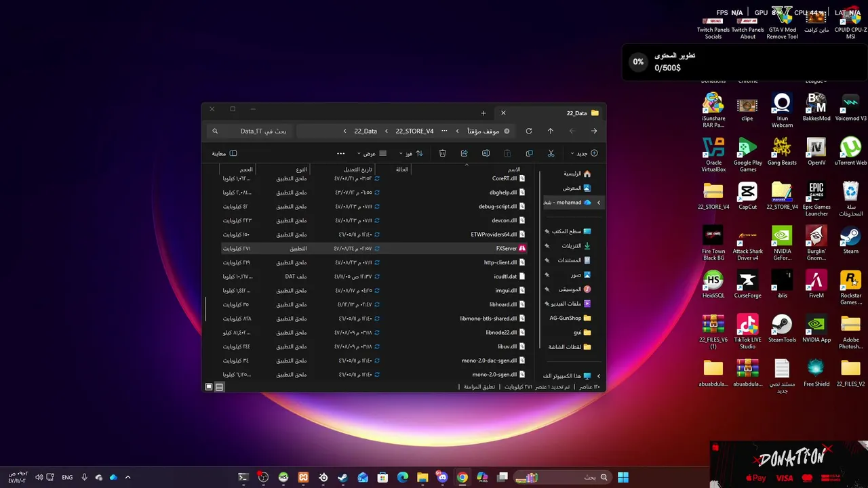Click Steam icon in the taskbar
The image size is (868, 488).
click(343, 477)
